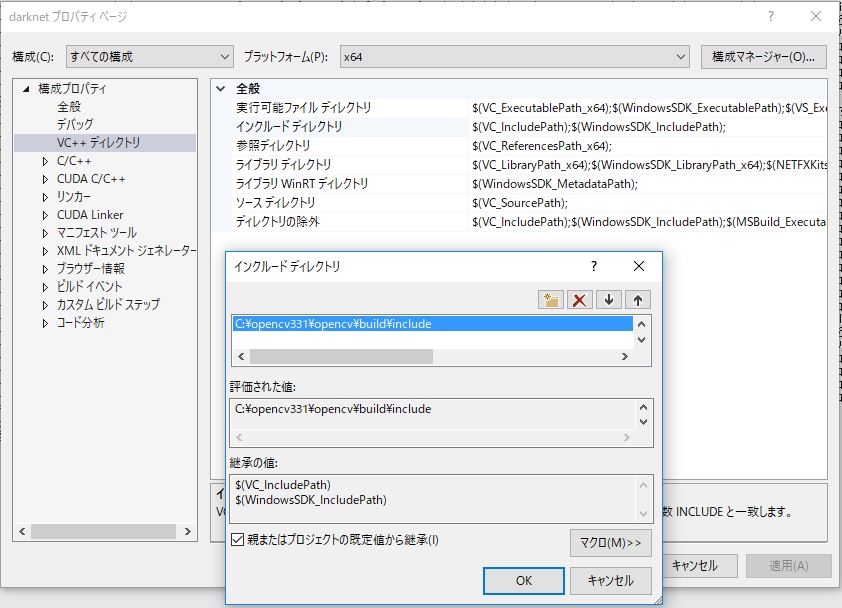Click the horizontal scrollbar in path list
The height and width of the screenshot is (608, 842).
[x=340, y=356]
